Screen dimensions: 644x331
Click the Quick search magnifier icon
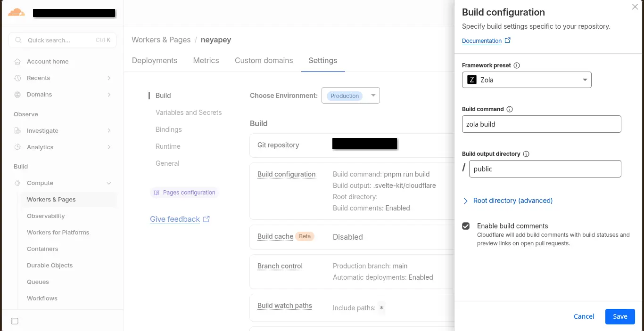pyautogui.click(x=18, y=40)
